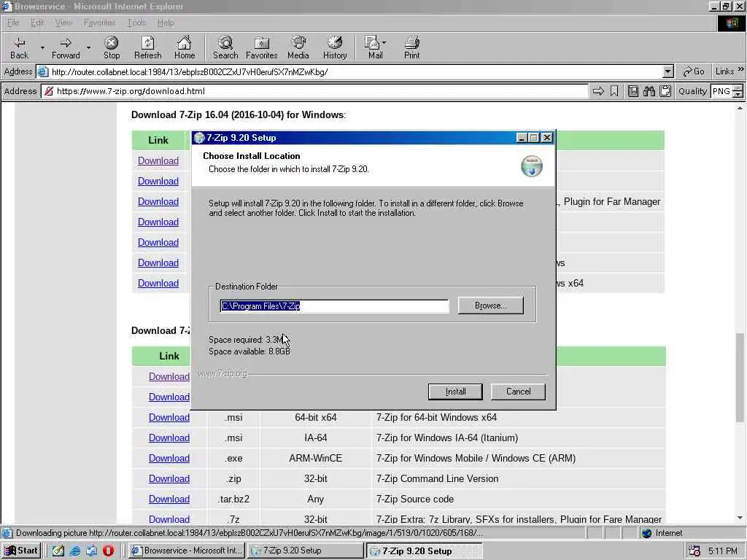Click the Quality PNG value box
This screenshot has width=747, height=560.
coord(721,91)
